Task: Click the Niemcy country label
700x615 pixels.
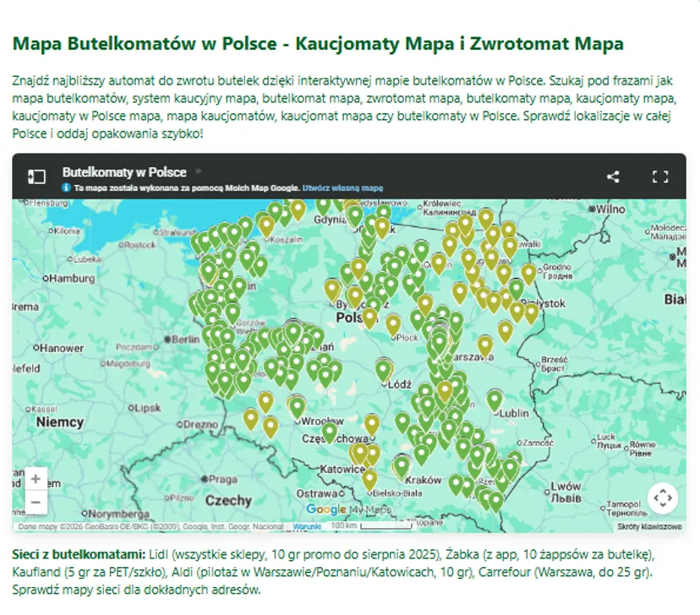Action: click(x=60, y=422)
